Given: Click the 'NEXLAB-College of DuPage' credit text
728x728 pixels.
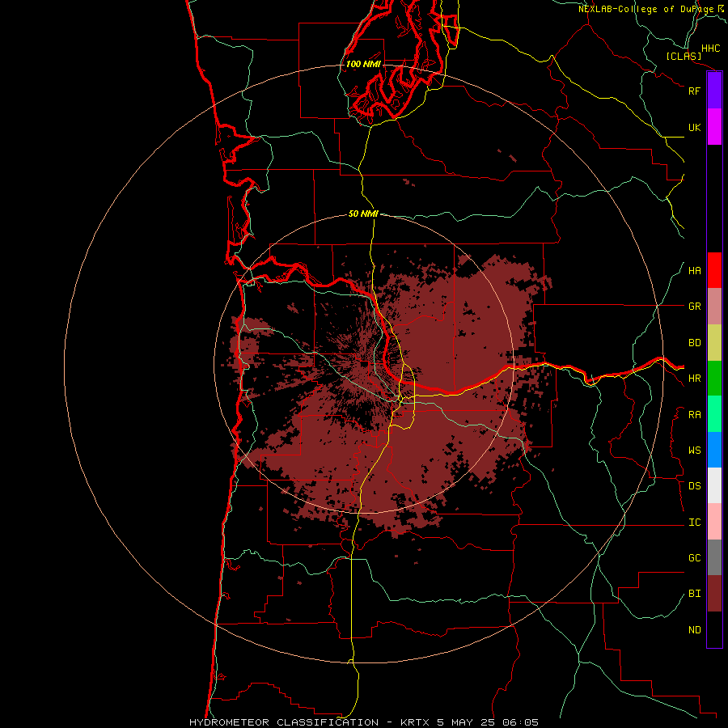Looking at the screenshot, I should click(x=645, y=9).
